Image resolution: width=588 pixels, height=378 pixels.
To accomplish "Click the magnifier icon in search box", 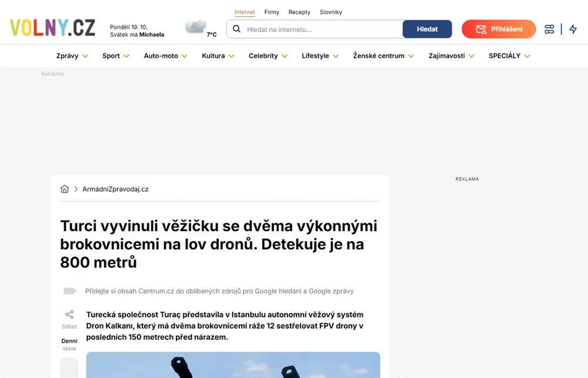I will coord(236,29).
